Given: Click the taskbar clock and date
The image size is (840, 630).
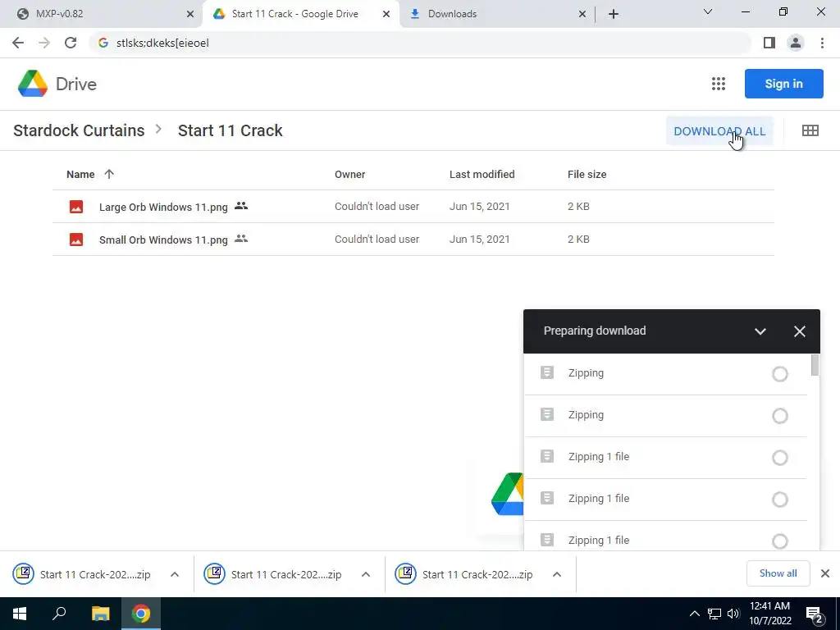Looking at the screenshot, I should [x=769, y=614].
